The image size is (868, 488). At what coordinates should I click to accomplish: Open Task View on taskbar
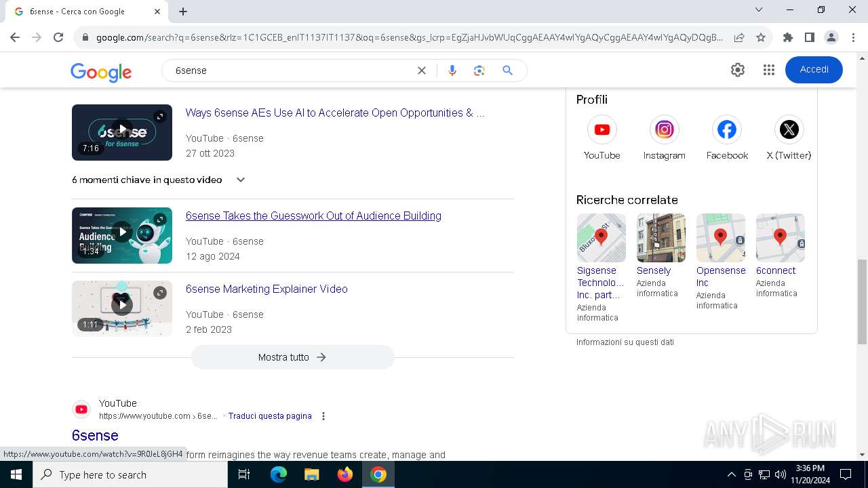tap(244, 474)
